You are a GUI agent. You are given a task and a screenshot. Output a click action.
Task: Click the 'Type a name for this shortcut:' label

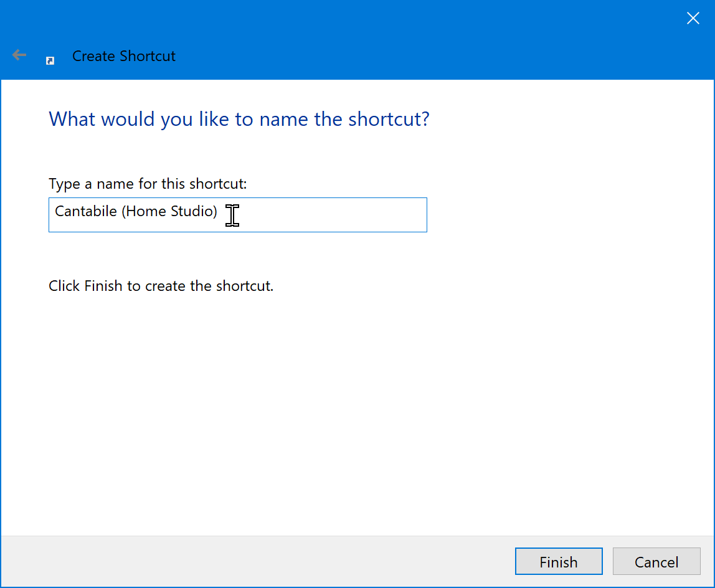point(148,184)
